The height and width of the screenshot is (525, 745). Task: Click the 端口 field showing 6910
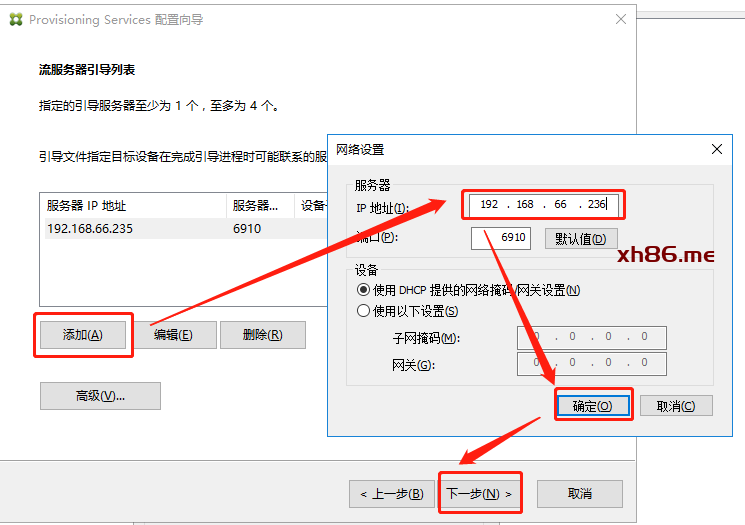click(501, 238)
